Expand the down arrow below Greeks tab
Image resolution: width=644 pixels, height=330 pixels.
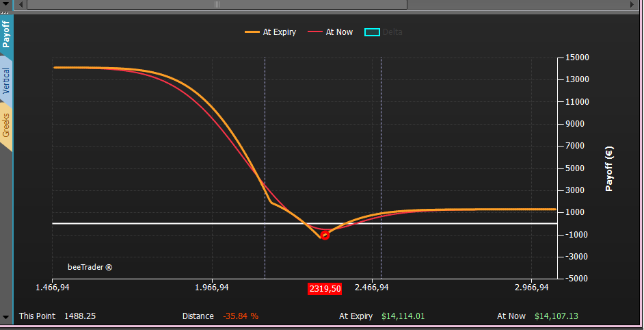point(5,317)
